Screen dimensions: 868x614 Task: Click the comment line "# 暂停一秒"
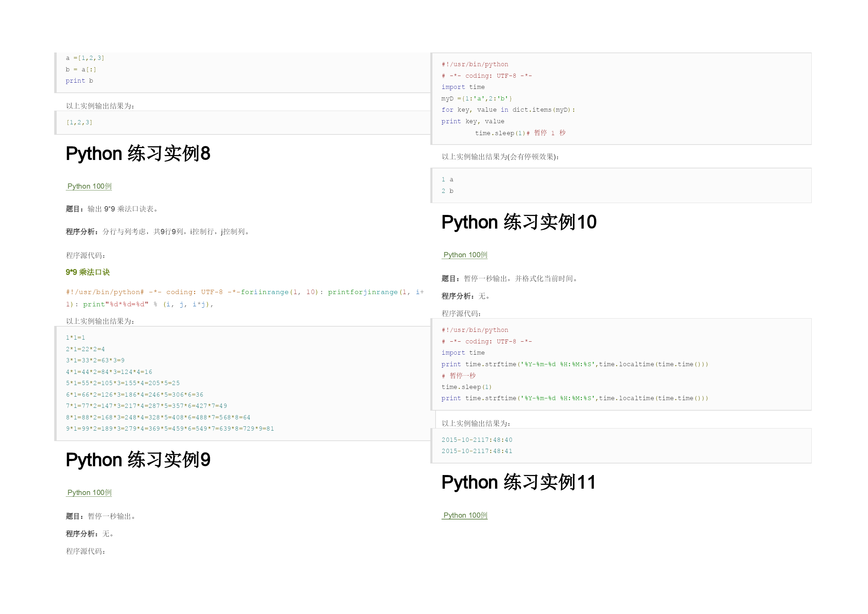[x=459, y=375]
